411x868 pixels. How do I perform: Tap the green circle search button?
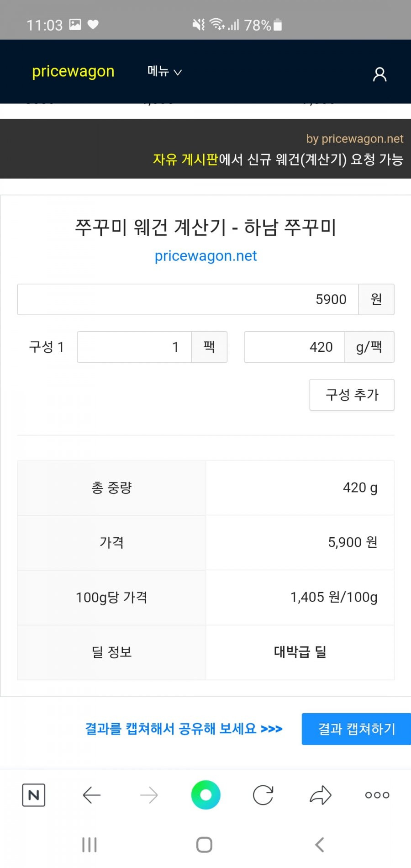click(x=205, y=795)
